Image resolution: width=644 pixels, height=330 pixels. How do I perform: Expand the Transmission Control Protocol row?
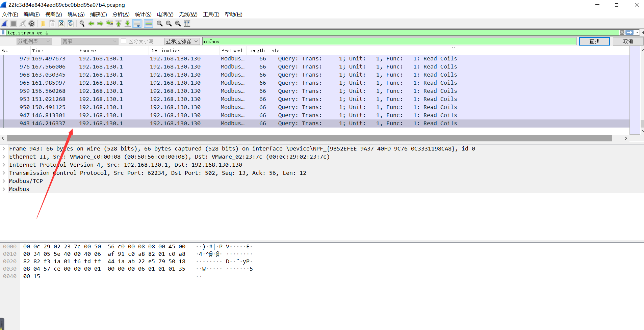pyautogui.click(x=4, y=173)
